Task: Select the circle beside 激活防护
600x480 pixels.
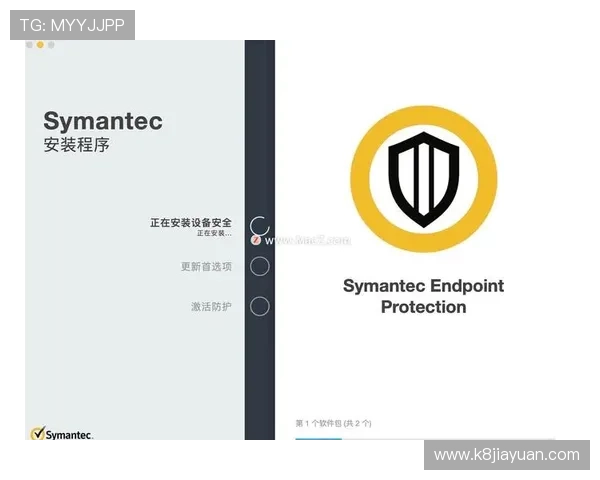Action: point(259,306)
